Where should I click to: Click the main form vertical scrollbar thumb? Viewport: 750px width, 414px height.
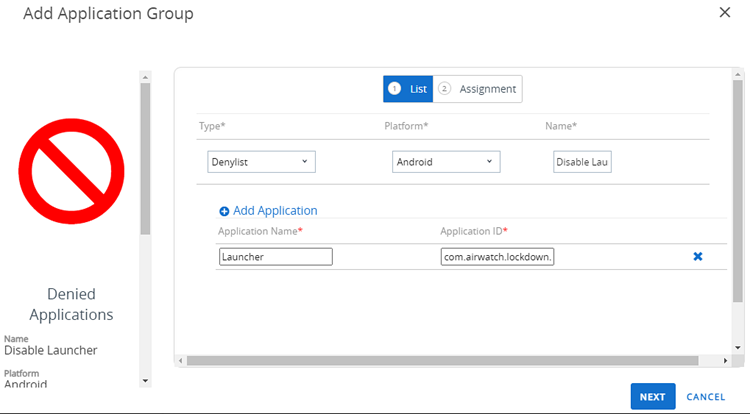738,191
